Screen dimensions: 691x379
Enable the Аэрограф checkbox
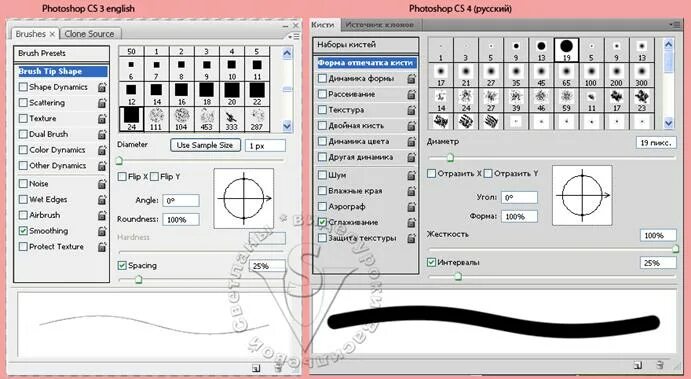[322, 207]
